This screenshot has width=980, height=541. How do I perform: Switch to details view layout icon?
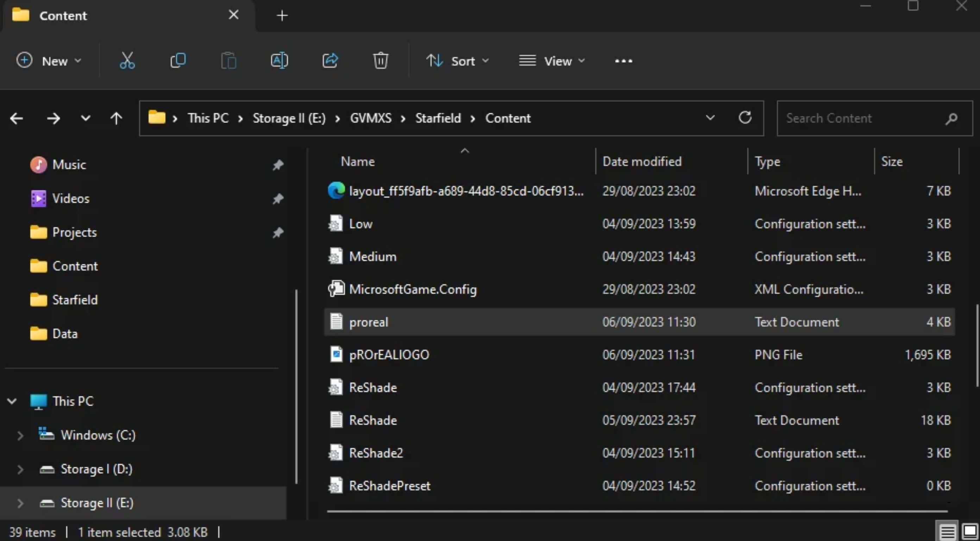click(x=947, y=531)
